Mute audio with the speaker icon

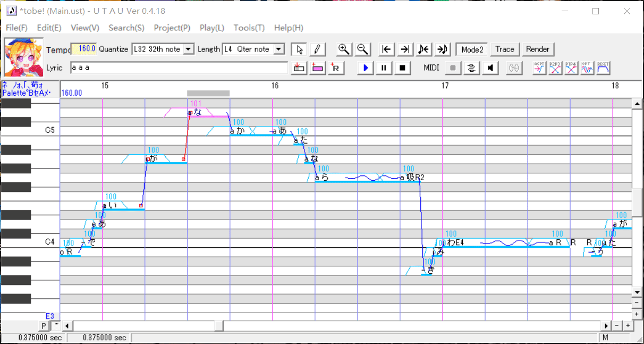(491, 68)
